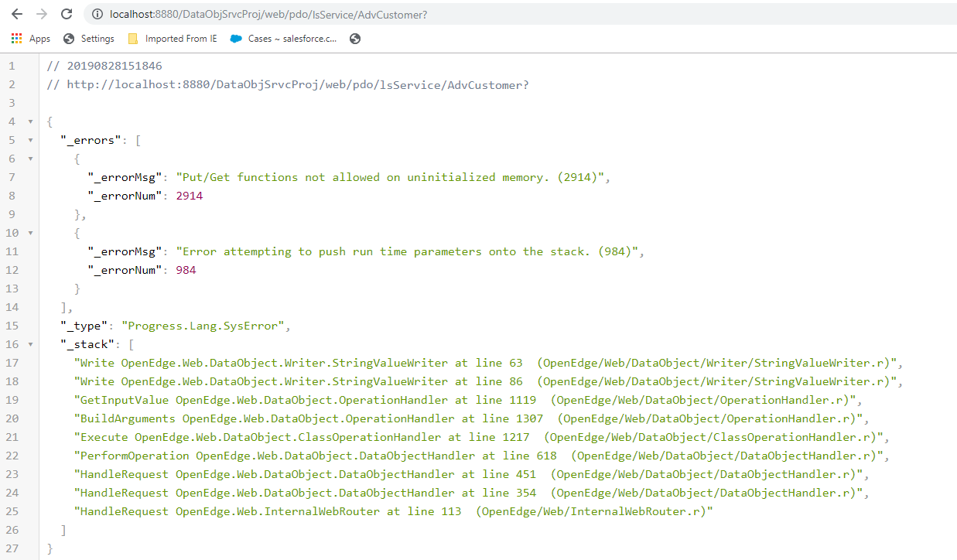Open the Settings bookmark
The width and height of the screenshot is (957, 560).
pos(89,39)
